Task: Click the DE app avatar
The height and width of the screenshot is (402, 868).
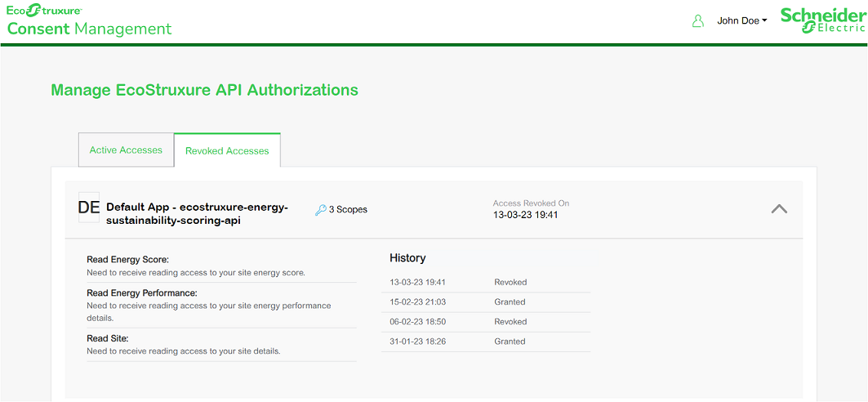Action: tap(88, 208)
